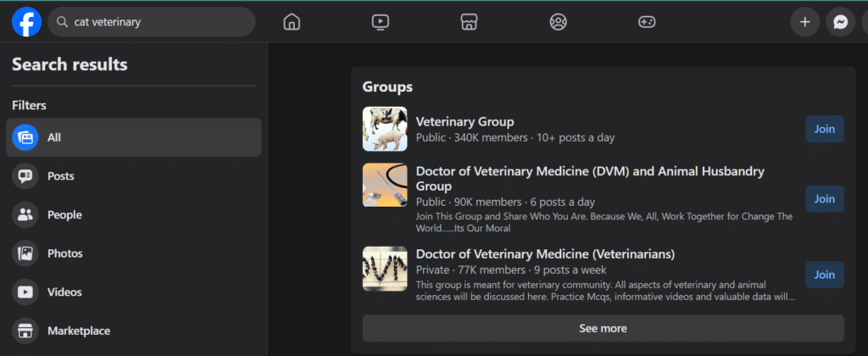
Task: Join Doctor of Veterinary Medicine (Veterinarians) group
Action: click(824, 275)
